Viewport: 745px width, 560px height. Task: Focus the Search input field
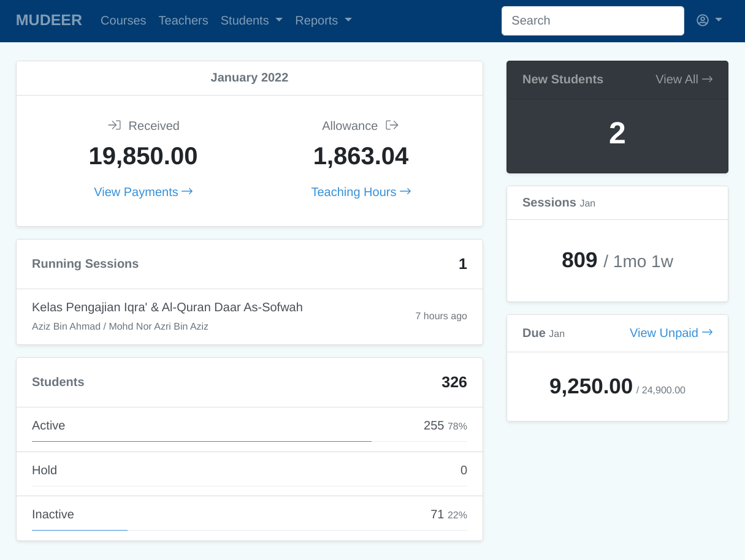pyautogui.click(x=592, y=21)
